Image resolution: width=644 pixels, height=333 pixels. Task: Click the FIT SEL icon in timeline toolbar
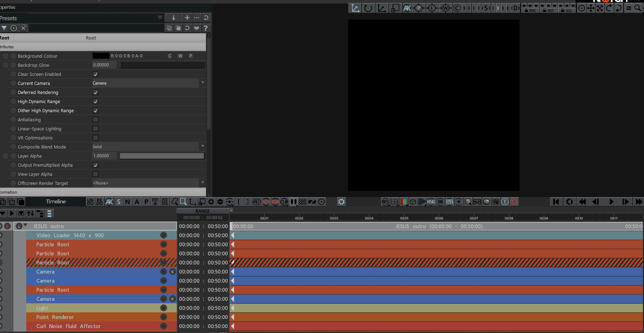165,202
